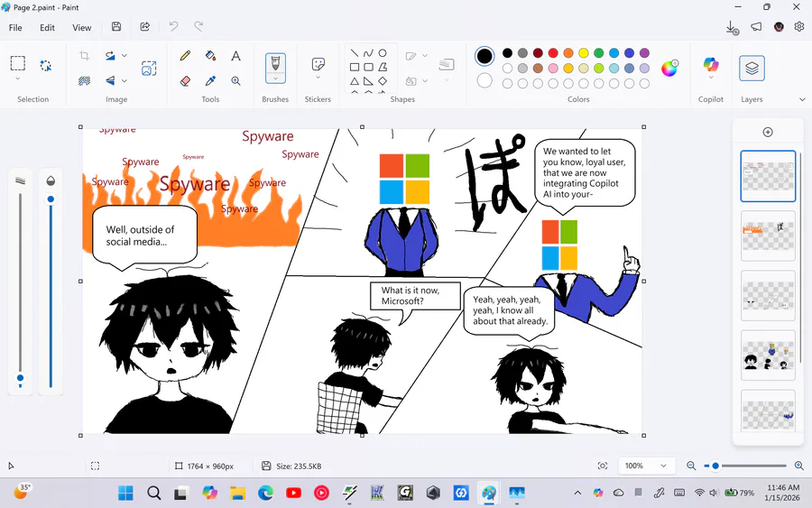Image resolution: width=812 pixels, height=508 pixels.
Task: Select the oval shape
Action: (383, 53)
